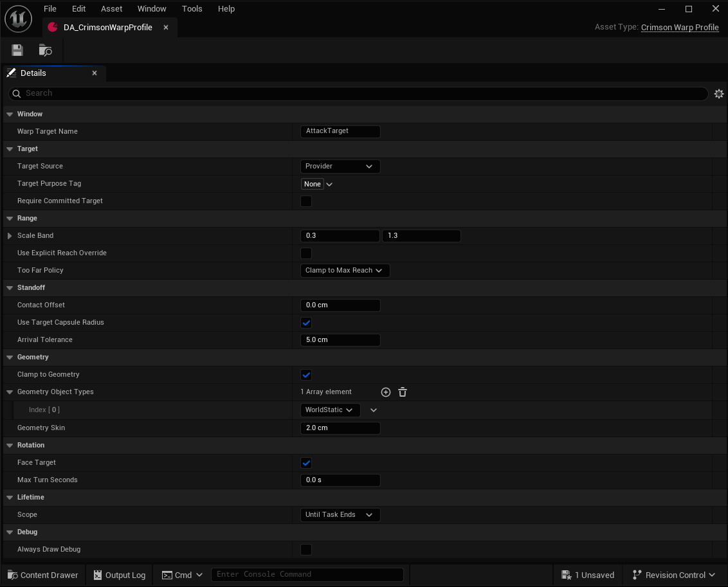This screenshot has height=587, width=728.
Task: Open the Output Log
Action: click(120, 575)
